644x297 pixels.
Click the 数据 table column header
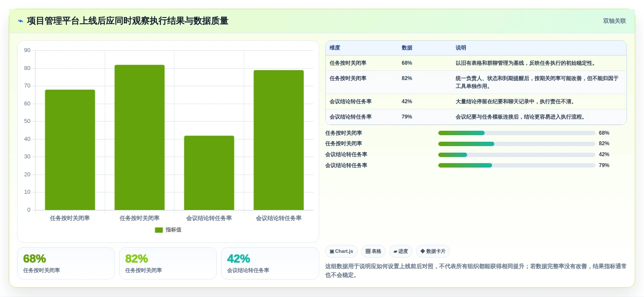(407, 48)
